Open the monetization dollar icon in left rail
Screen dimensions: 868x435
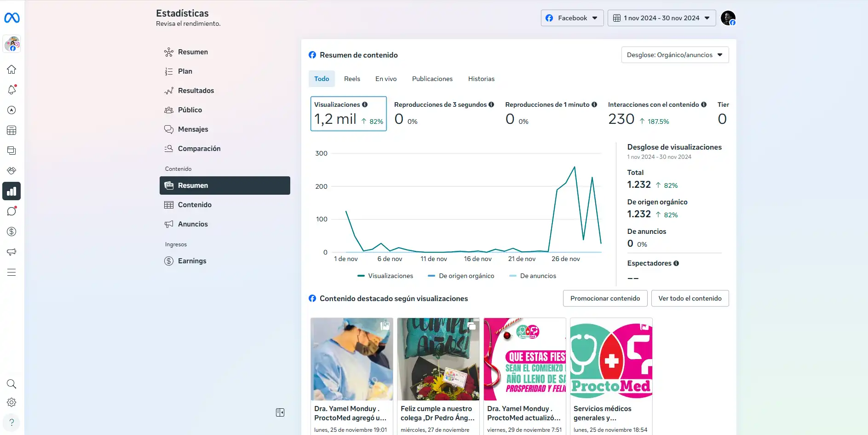pyautogui.click(x=11, y=232)
